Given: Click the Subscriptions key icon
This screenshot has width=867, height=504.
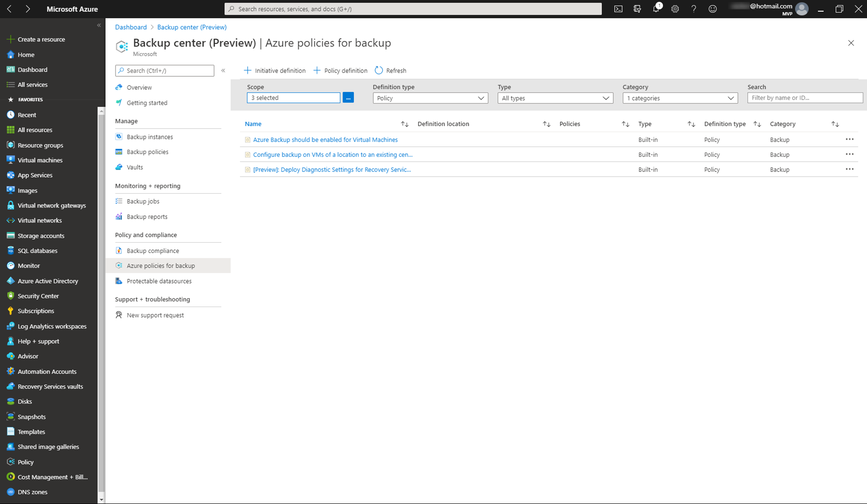Looking at the screenshot, I should click(10, 311).
